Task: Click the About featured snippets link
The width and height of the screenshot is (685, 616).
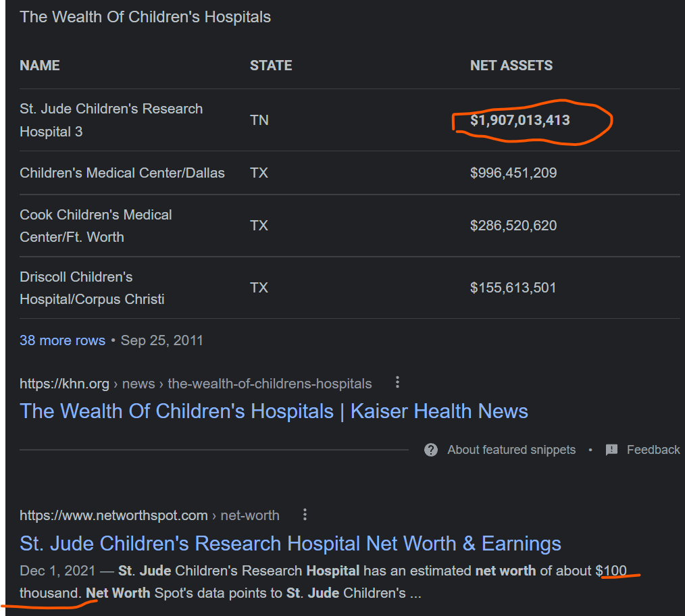Action: coord(511,450)
